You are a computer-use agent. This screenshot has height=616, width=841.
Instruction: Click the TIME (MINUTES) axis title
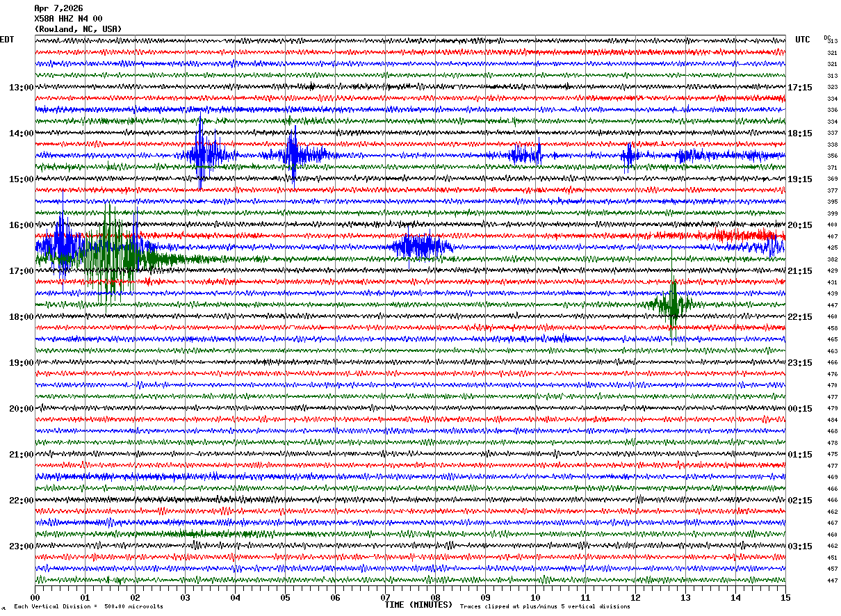(x=418, y=605)
